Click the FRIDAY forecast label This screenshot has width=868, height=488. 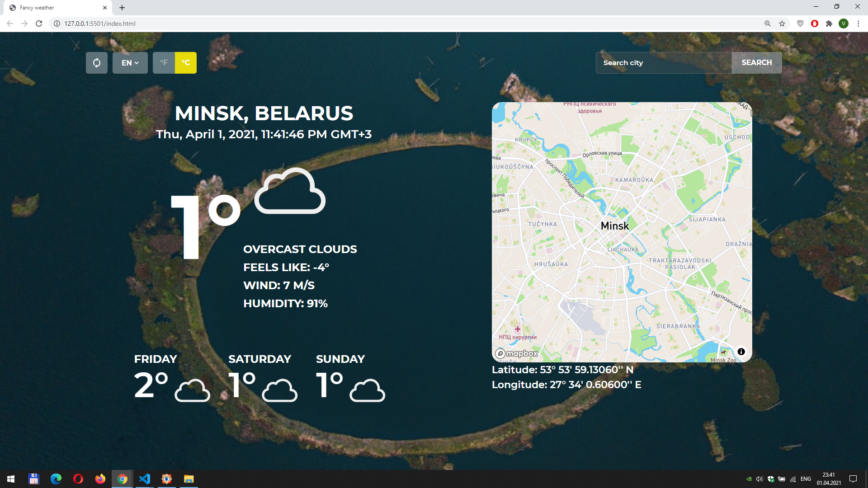coord(156,359)
